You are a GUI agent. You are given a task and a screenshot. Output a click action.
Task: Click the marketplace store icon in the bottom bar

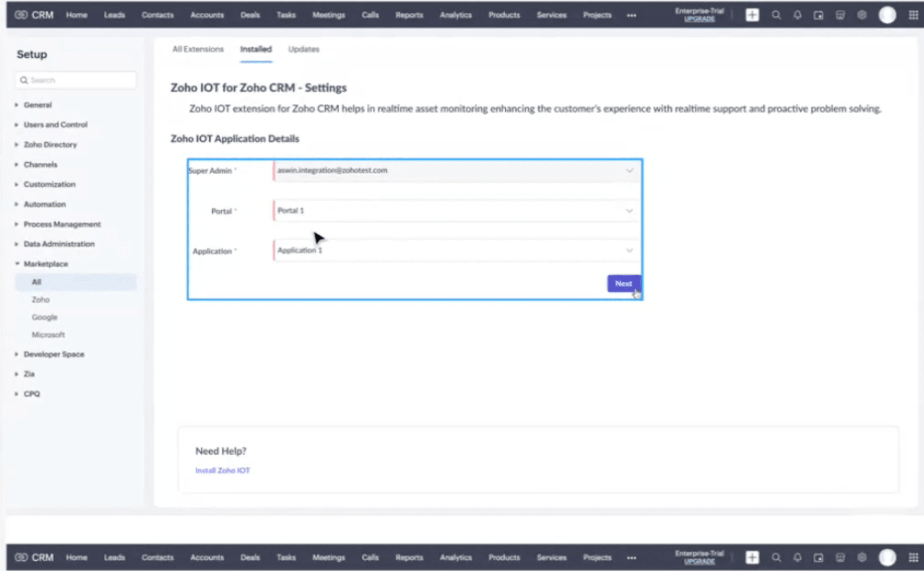(840, 557)
